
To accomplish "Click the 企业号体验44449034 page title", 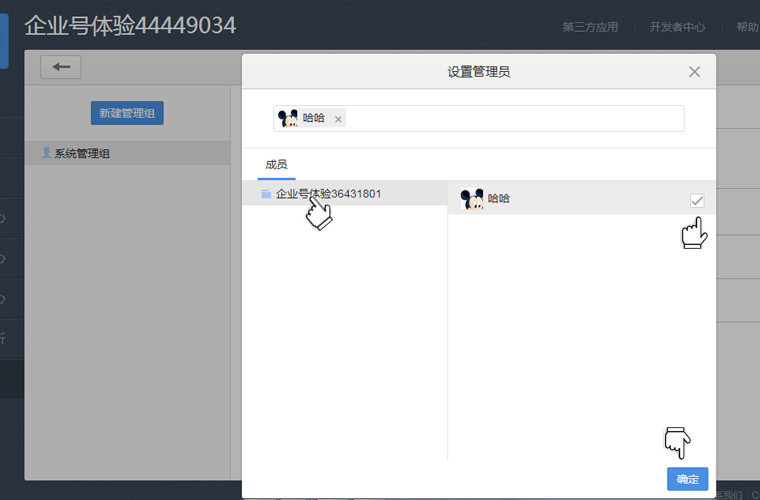I will (x=130, y=26).
